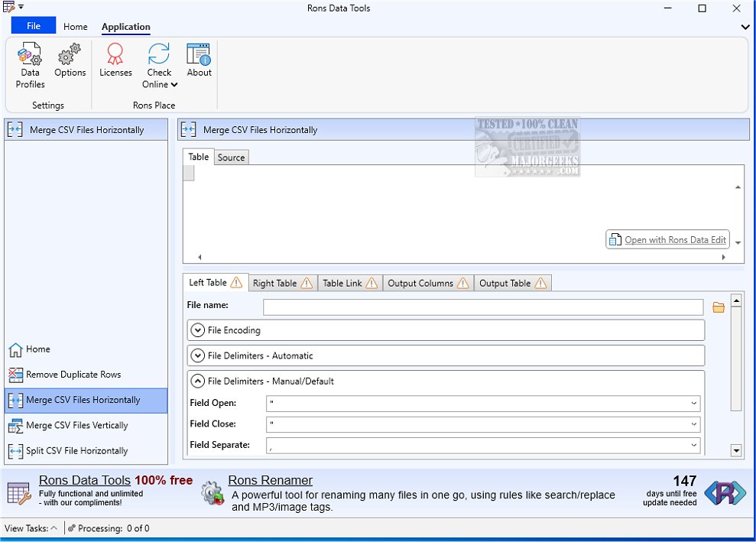Screen dimensions: 756x542
Task: Click the settings panel scroll down arrow
Action: click(736, 451)
